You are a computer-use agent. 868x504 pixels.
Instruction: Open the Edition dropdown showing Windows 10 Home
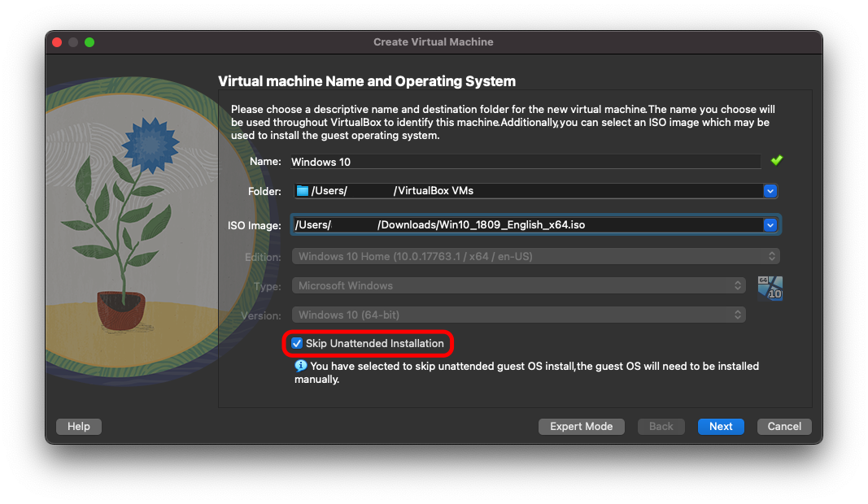point(534,257)
